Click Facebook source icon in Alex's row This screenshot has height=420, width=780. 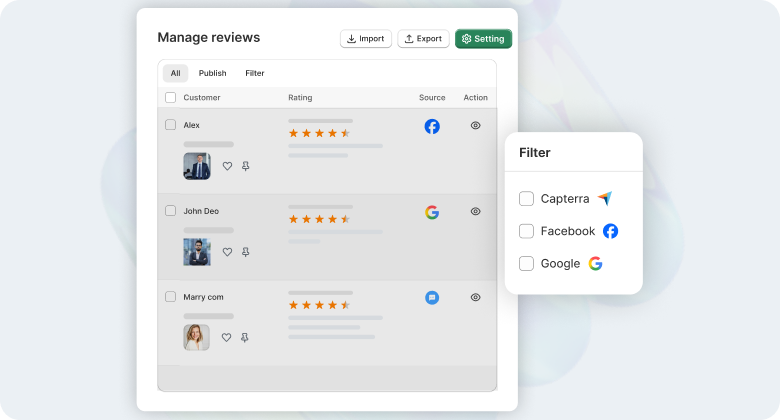tap(432, 126)
